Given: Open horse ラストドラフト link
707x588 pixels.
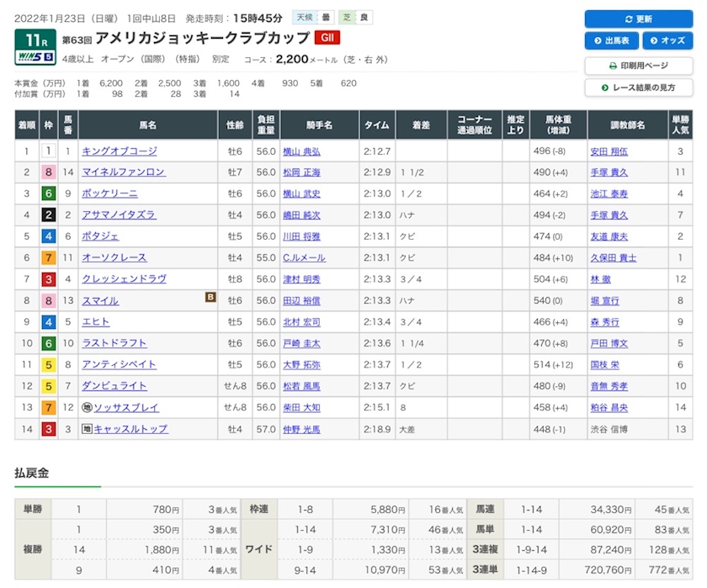Looking at the screenshot, I should coord(114,343).
